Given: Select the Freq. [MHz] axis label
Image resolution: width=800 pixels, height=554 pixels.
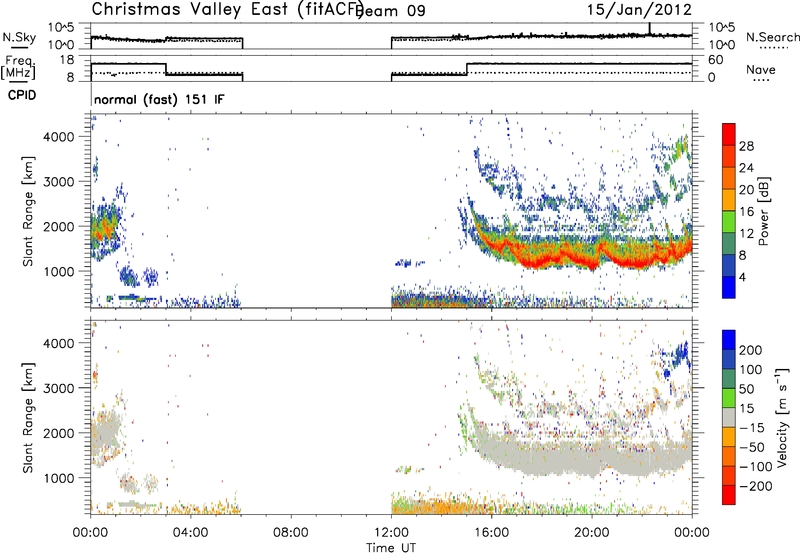Looking at the screenshot, I should tap(19, 68).
